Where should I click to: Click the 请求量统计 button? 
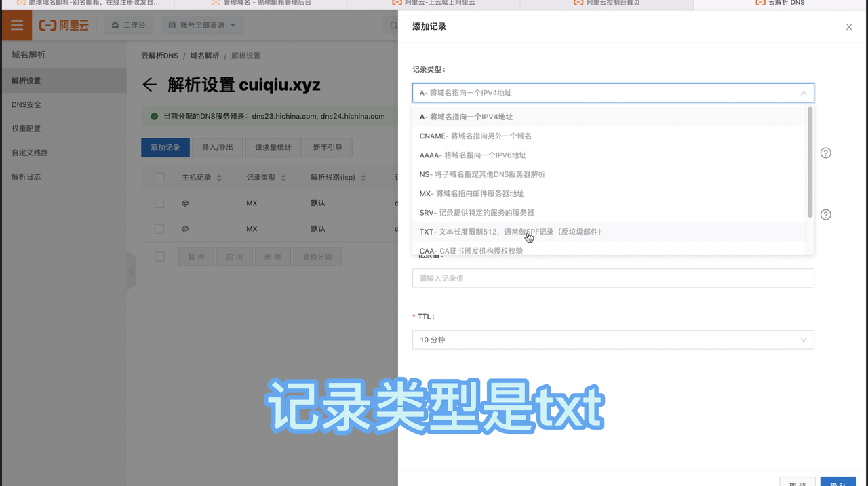(273, 147)
